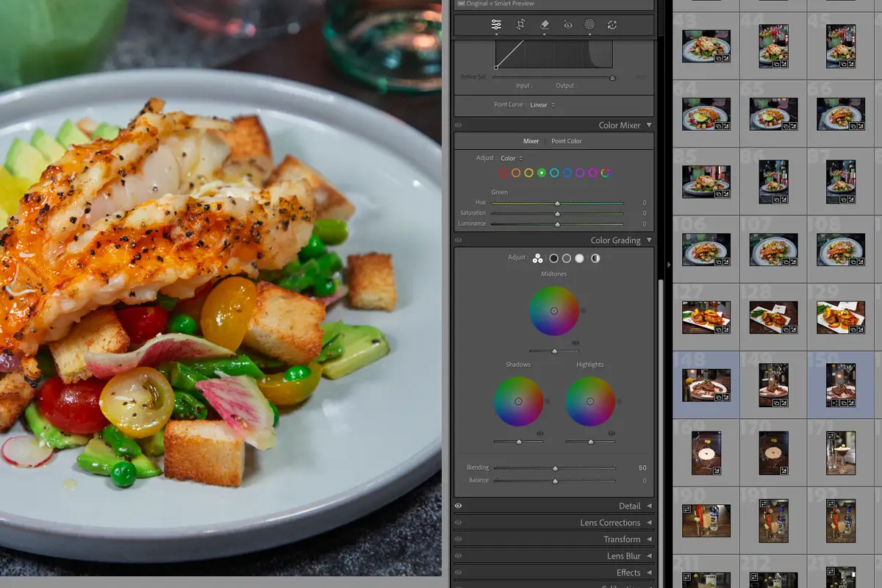This screenshot has width=882, height=588.
Task: Select grid thumbnail numbered 148
Action: [706, 385]
